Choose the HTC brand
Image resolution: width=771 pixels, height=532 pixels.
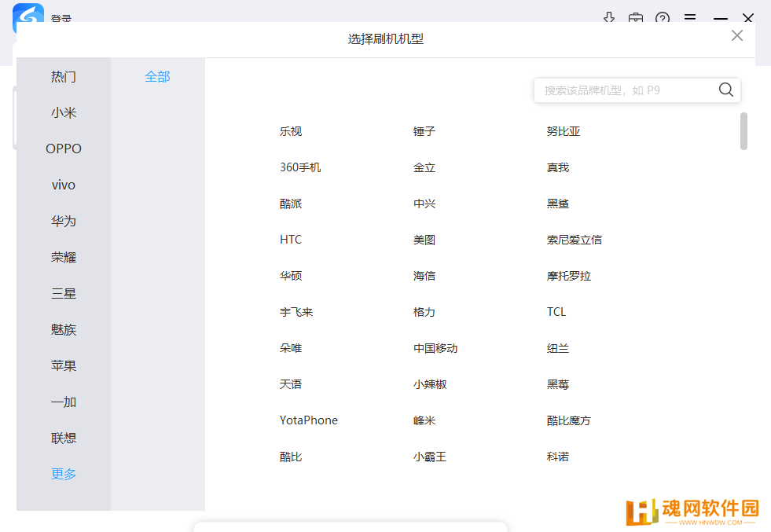(291, 240)
